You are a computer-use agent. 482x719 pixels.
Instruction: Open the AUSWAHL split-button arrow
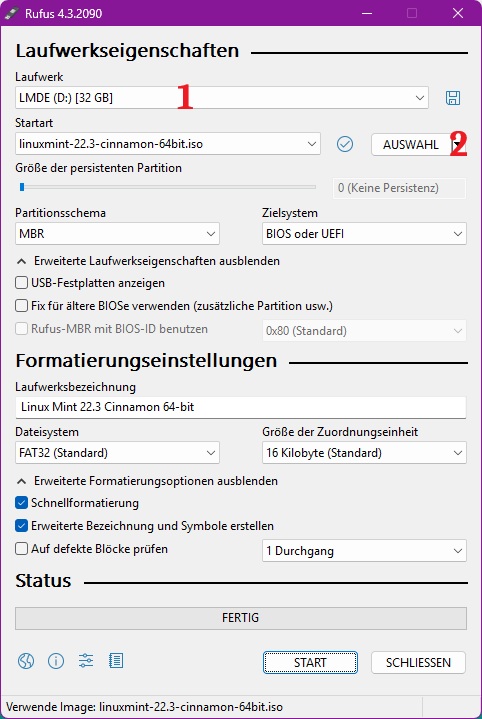[x=458, y=144]
